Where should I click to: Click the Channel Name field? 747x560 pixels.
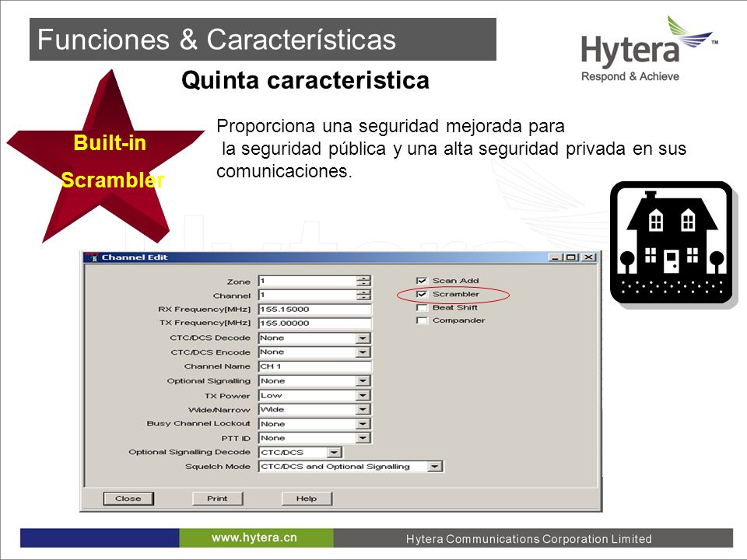[x=314, y=366]
